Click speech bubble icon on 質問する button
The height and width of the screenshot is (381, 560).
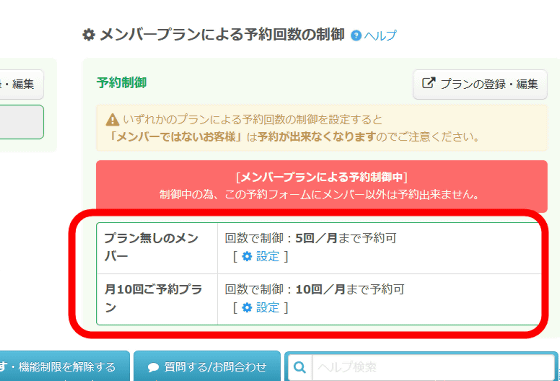click(153, 367)
